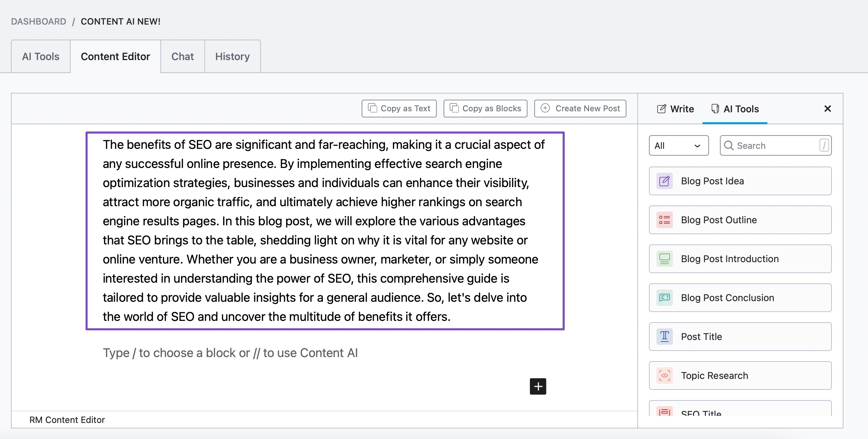Image resolution: width=868 pixels, height=439 pixels.
Task: Click the Topic Research eye icon
Action: pos(664,376)
